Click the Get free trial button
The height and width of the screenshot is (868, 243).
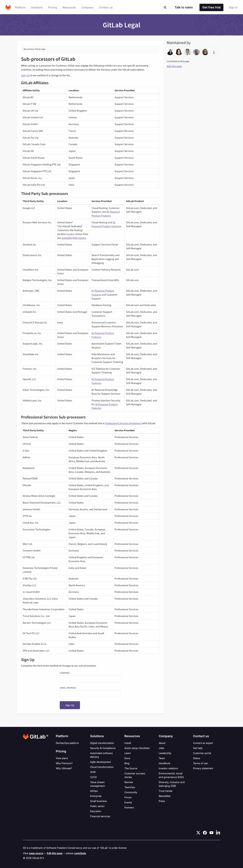(x=211, y=7)
